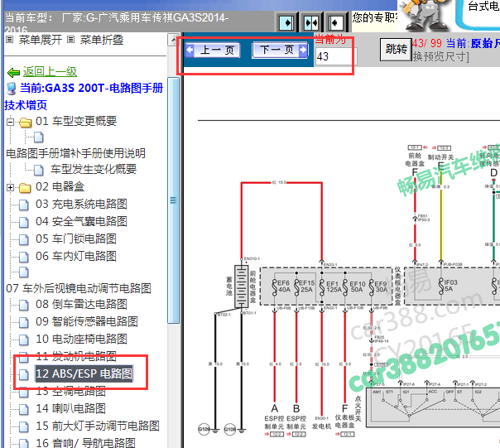Open 车型发生变化概要 document
Screen dimensions: 500x448
pyautogui.click(x=94, y=169)
